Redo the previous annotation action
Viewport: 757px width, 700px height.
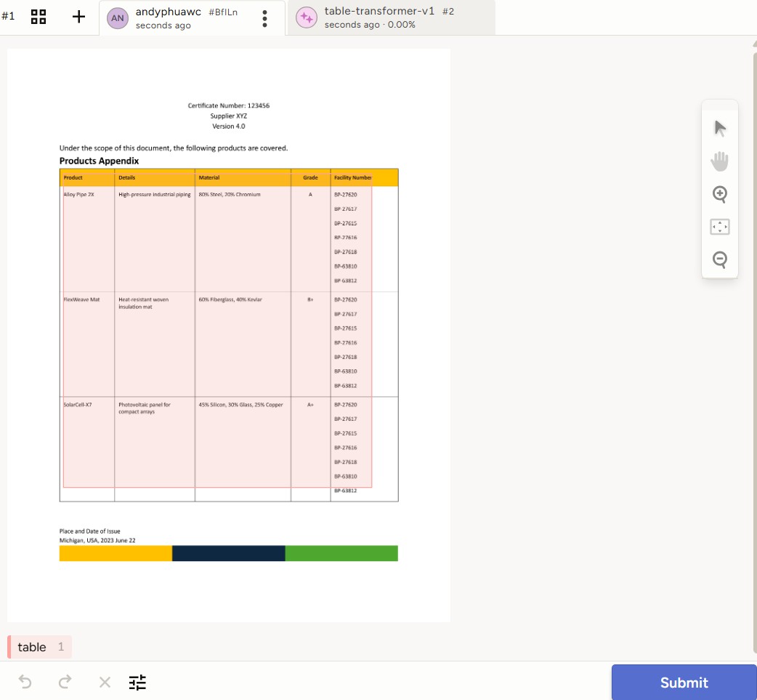(65, 682)
